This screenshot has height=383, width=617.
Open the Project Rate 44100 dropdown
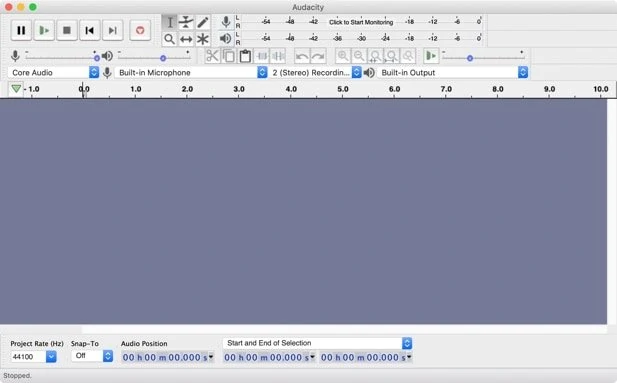(x=51, y=357)
